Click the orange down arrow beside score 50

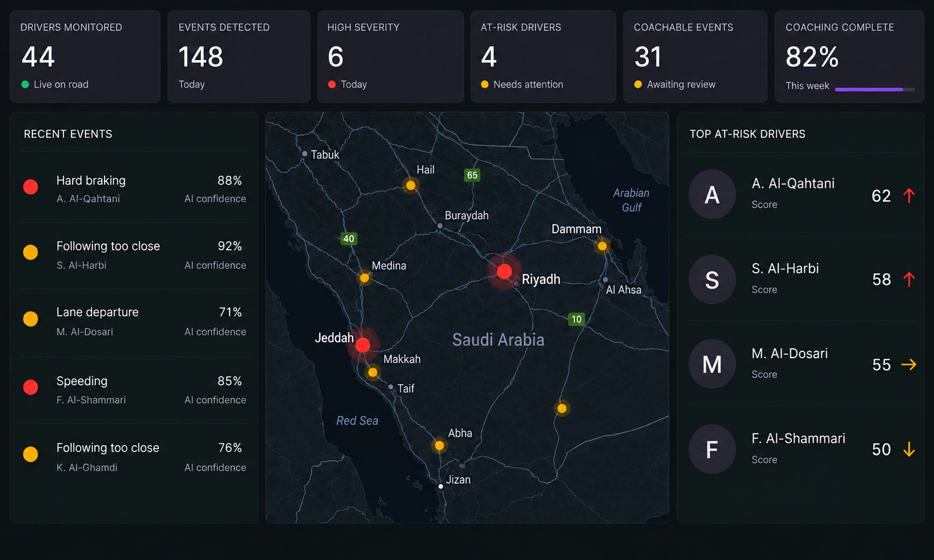tap(909, 449)
